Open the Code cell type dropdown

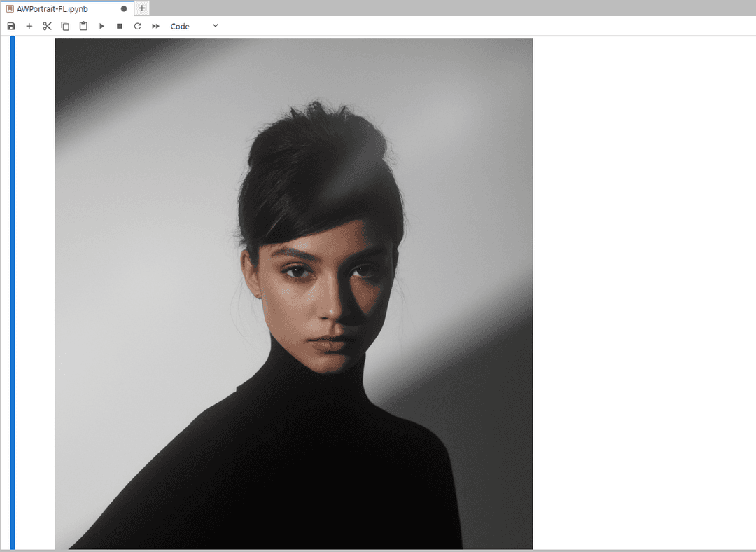194,26
